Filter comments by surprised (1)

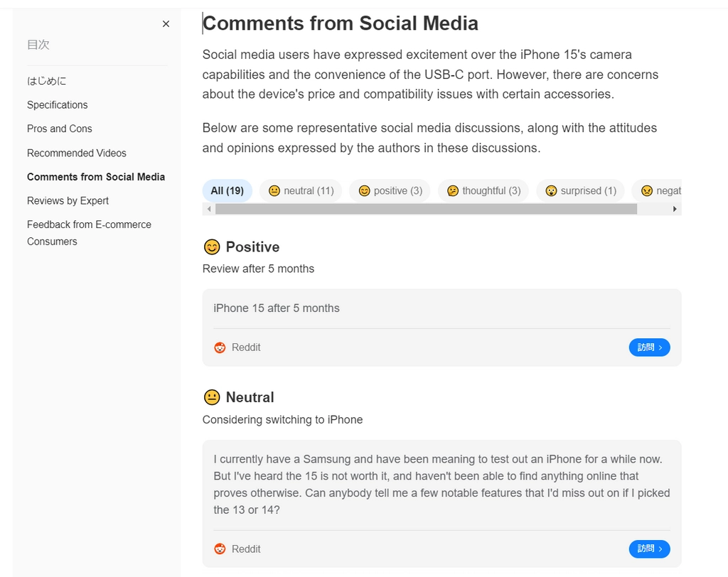point(580,190)
